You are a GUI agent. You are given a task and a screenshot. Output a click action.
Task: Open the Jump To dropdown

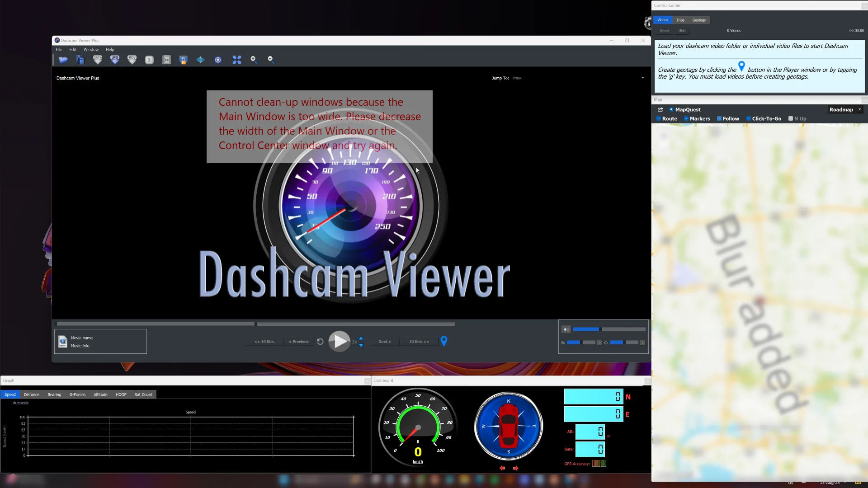578,78
